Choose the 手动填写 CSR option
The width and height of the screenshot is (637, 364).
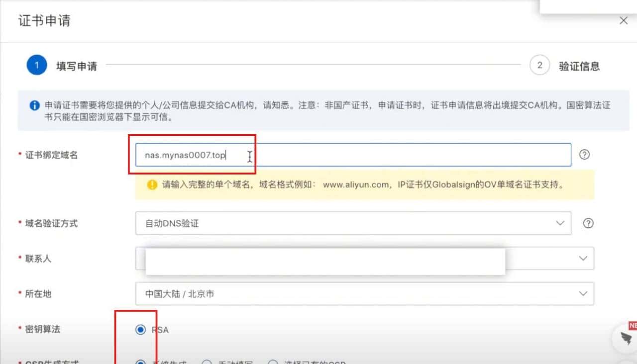click(207, 363)
